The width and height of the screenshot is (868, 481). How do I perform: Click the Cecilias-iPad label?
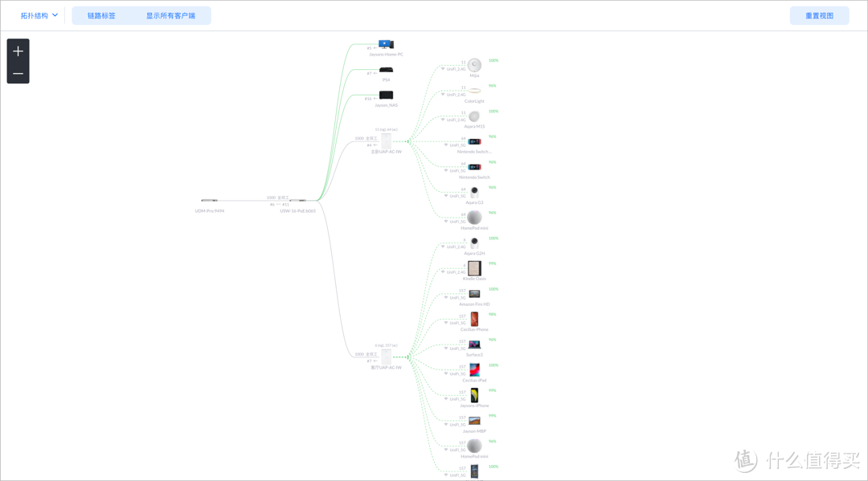point(474,381)
